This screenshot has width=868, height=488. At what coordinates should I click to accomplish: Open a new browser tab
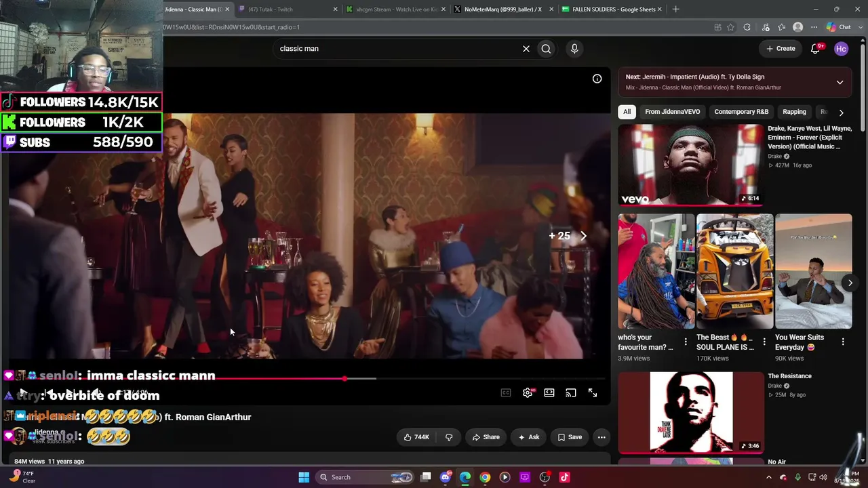point(675,9)
